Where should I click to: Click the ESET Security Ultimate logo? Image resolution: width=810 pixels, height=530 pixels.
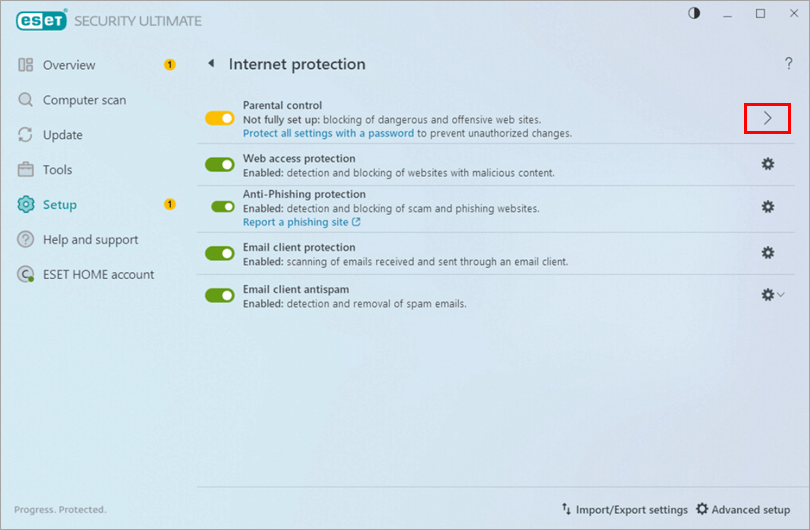click(108, 20)
